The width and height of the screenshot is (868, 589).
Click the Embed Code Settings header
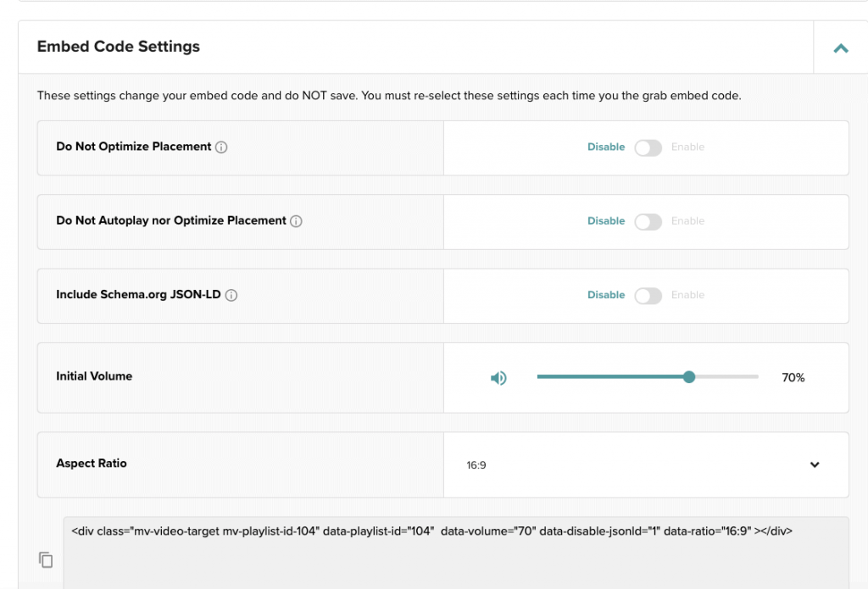pyautogui.click(x=118, y=47)
